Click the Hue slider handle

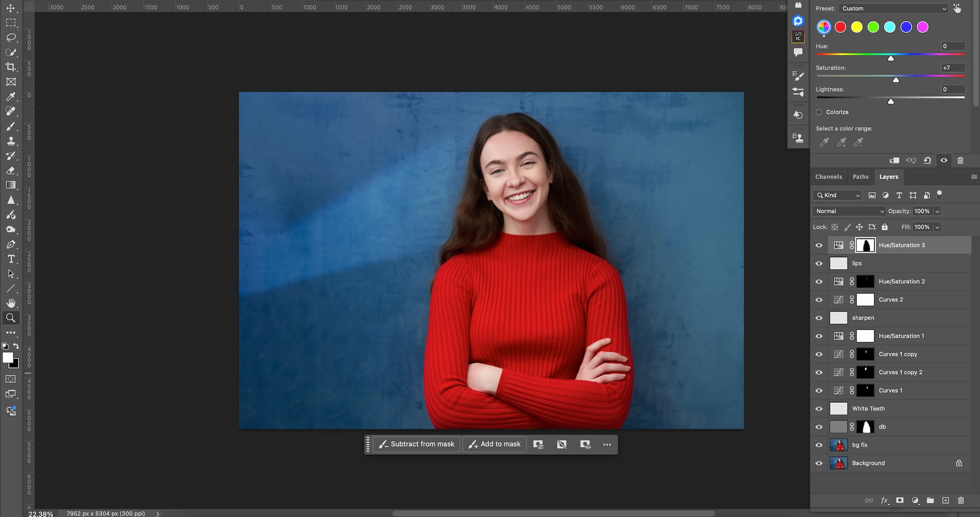coord(891,58)
